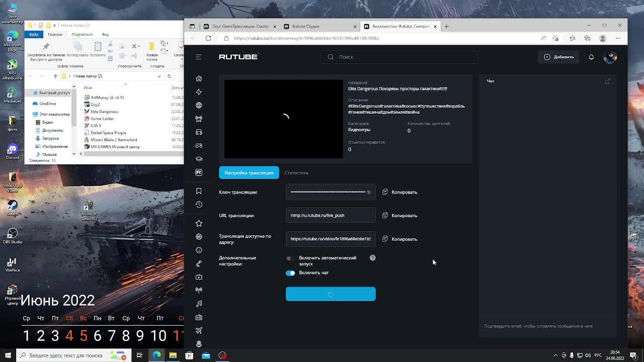
Task: Open the user profile avatar
Action: point(610,57)
